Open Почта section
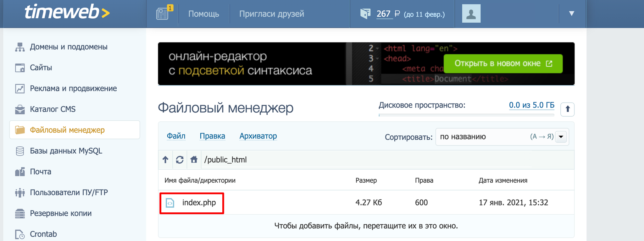 pos(41,172)
